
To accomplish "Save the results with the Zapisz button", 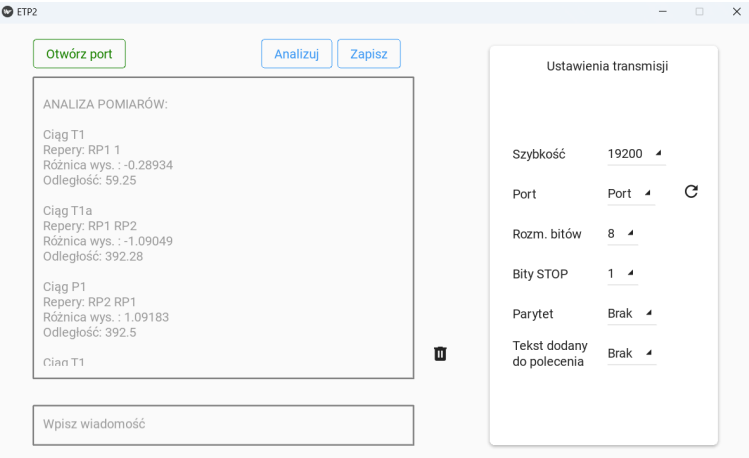I will 369,54.
